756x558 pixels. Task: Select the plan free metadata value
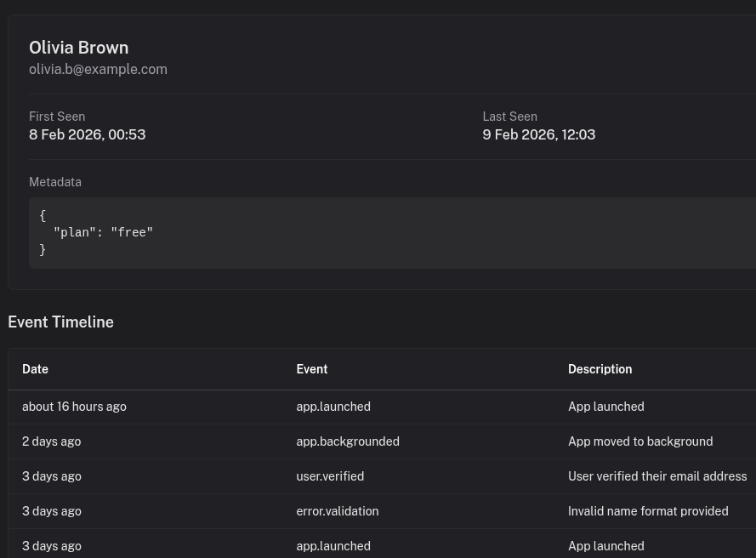point(103,232)
